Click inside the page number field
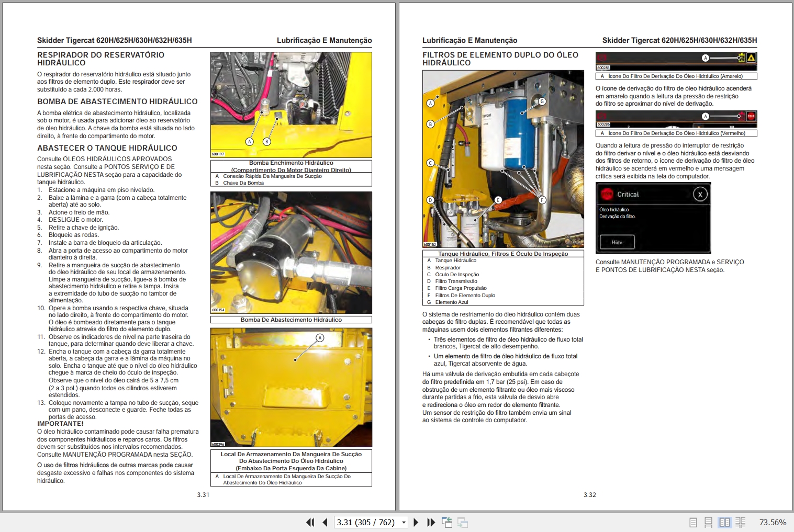The image size is (794, 532). [x=366, y=522]
